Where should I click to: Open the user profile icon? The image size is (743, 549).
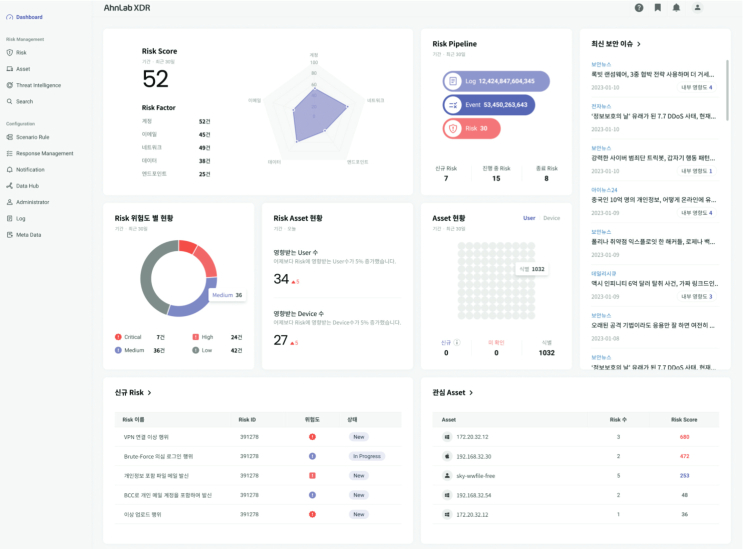pyautogui.click(x=697, y=7)
